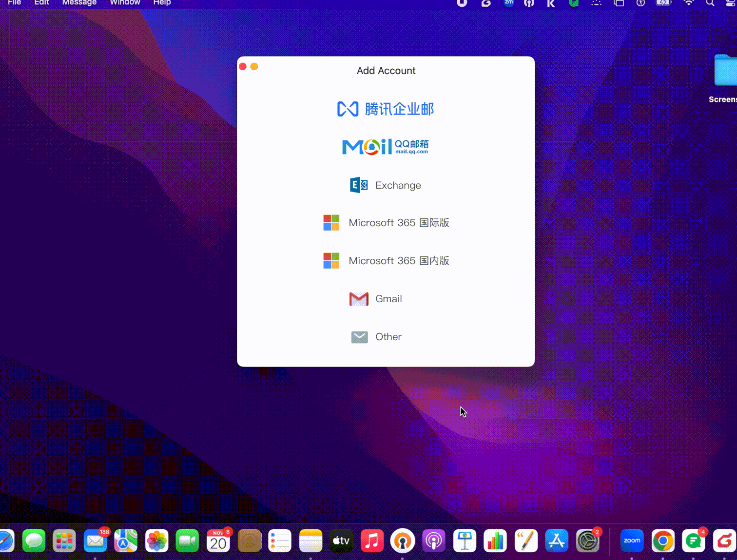Open green chat app with 4 badge

click(694, 541)
